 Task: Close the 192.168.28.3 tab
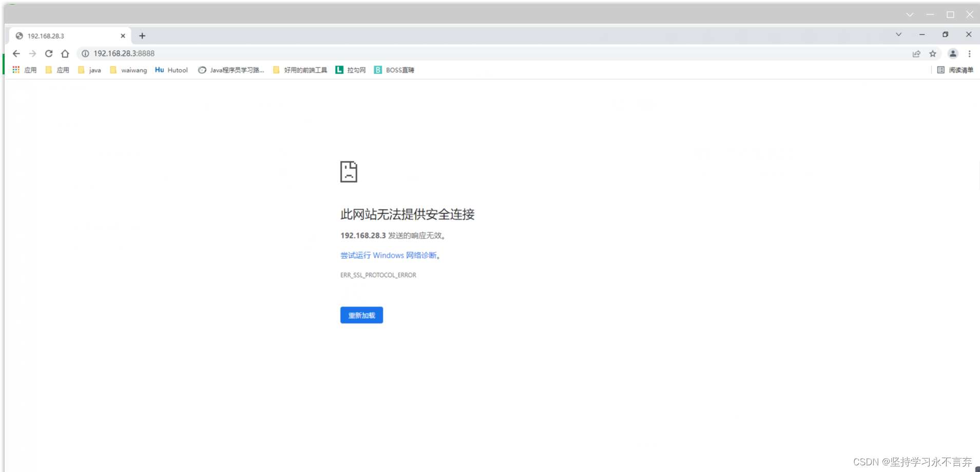coord(123,36)
